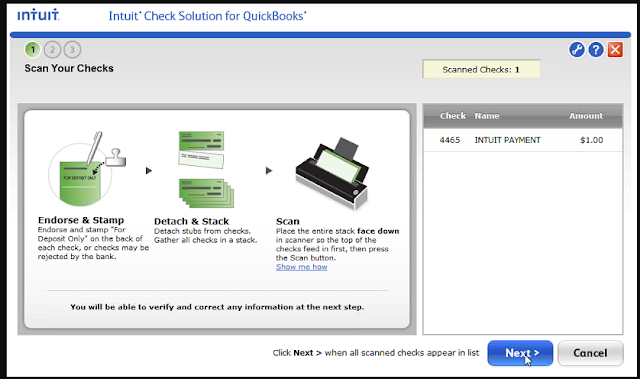This screenshot has width=640, height=379.
Task: Open the wrench settings icon
Action: click(577, 50)
